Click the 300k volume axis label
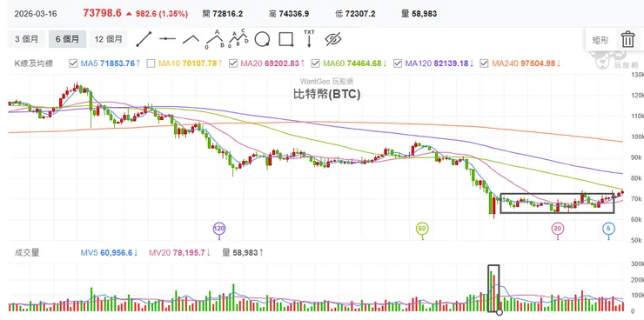This screenshot has width=644, height=320. [x=637, y=264]
